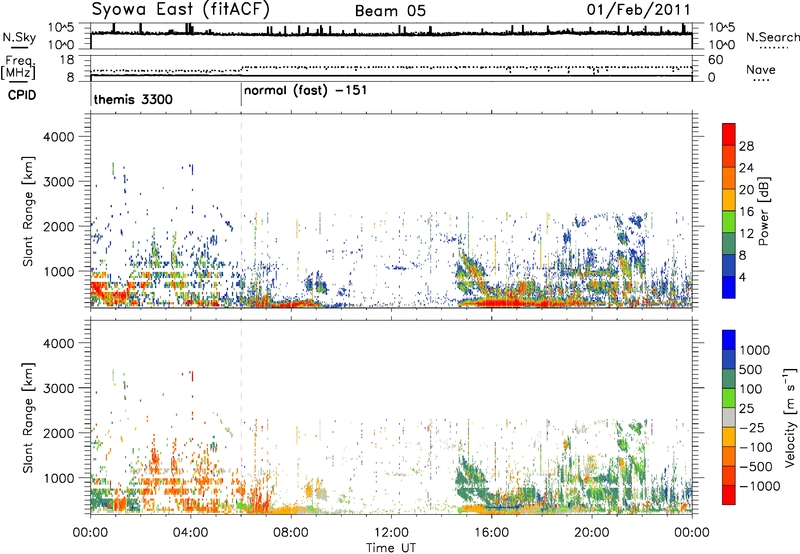Click the "16:00" time tick label
Image resolution: width=800 pixels, height=554 pixels.
tap(491, 533)
